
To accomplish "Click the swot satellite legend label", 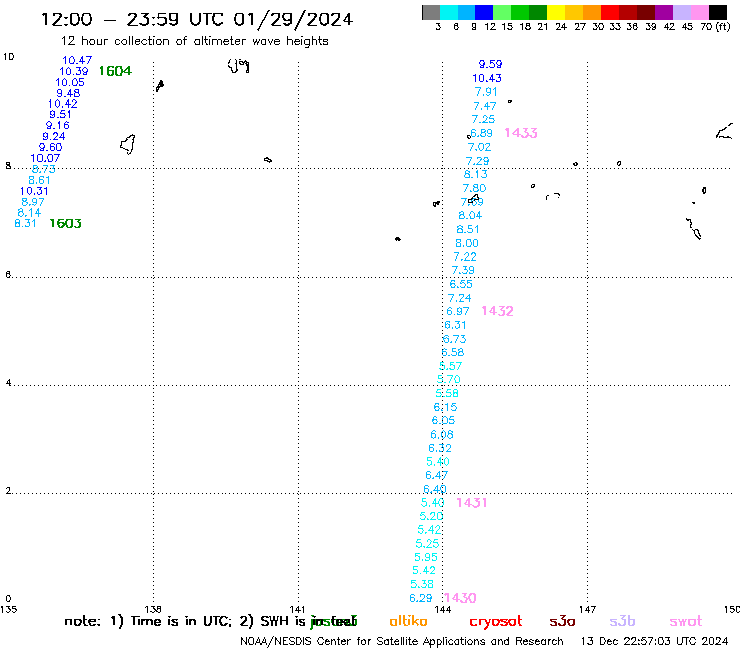I will pyautogui.click(x=686, y=622).
